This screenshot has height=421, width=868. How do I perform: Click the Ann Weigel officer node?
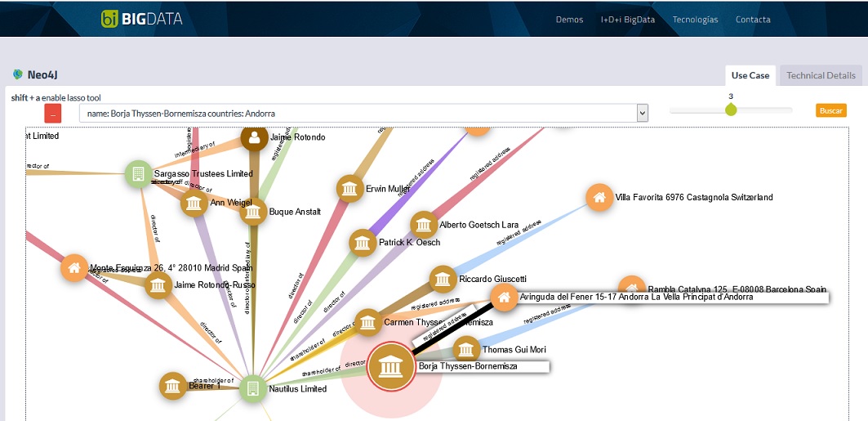pyautogui.click(x=194, y=204)
